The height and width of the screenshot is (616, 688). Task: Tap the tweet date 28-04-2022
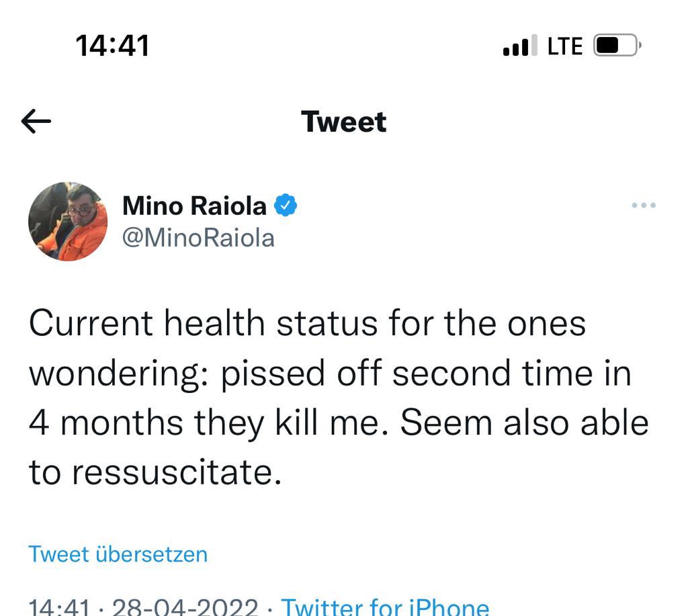[185, 607]
